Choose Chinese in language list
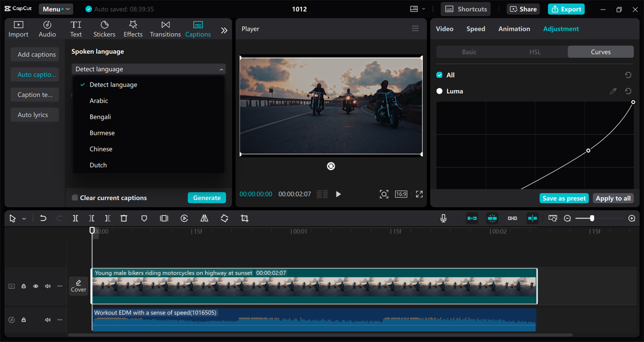644x342 pixels. click(x=148, y=149)
